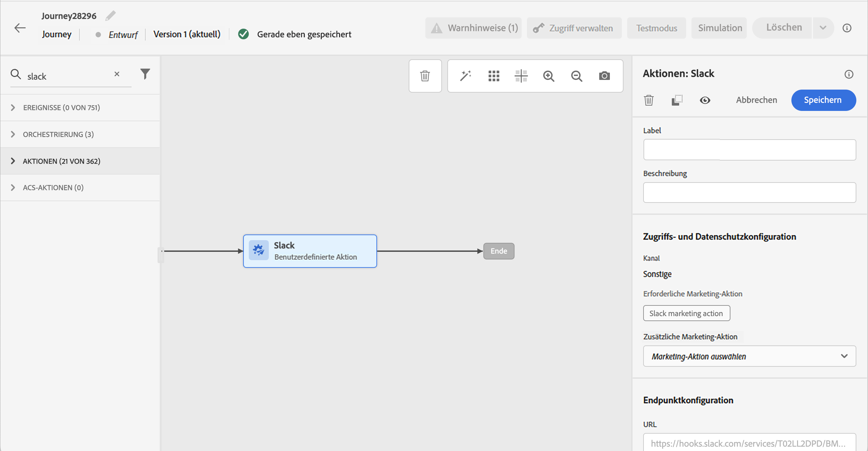The image size is (868, 451).
Task: Toggle the eye read-only view icon
Action: click(x=705, y=100)
